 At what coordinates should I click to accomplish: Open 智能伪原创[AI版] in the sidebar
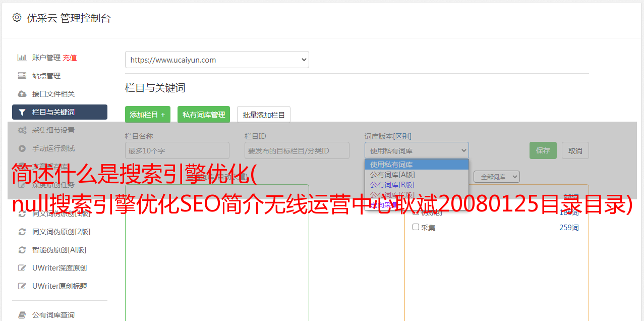tap(60, 250)
